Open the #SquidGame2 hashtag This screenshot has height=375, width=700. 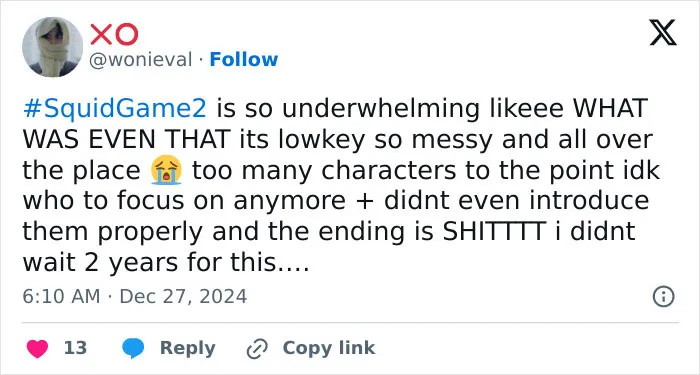click(x=115, y=108)
